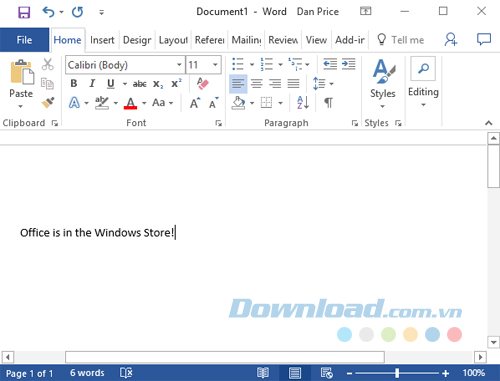The width and height of the screenshot is (500, 381).
Task: Save the document with the floppy icon
Action: (x=24, y=12)
